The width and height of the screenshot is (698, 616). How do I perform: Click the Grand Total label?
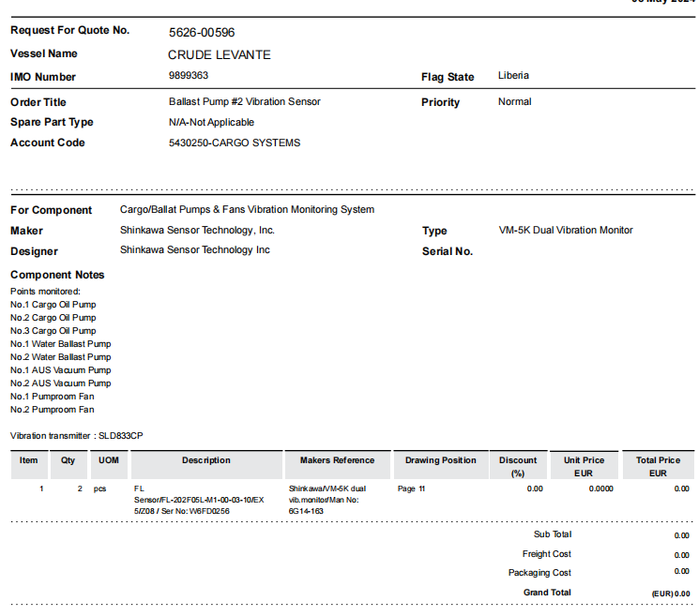(x=547, y=593)
